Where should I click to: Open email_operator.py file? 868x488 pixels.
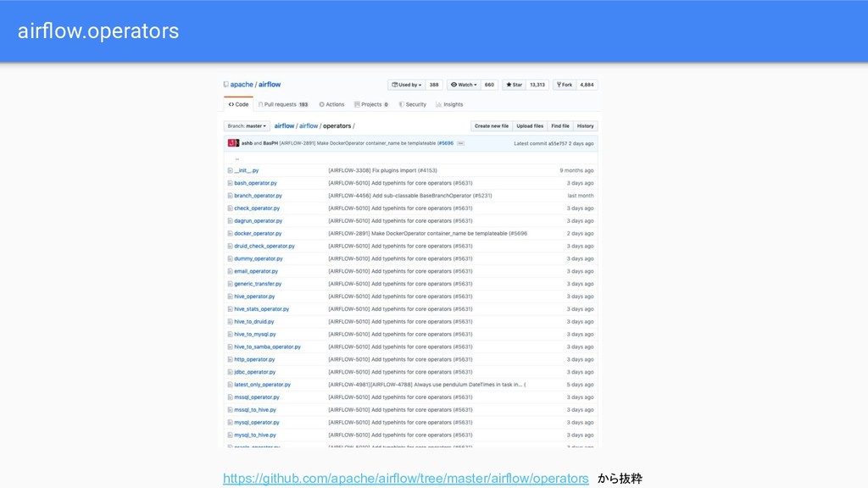pyautogui.click(x=256, y=272)
